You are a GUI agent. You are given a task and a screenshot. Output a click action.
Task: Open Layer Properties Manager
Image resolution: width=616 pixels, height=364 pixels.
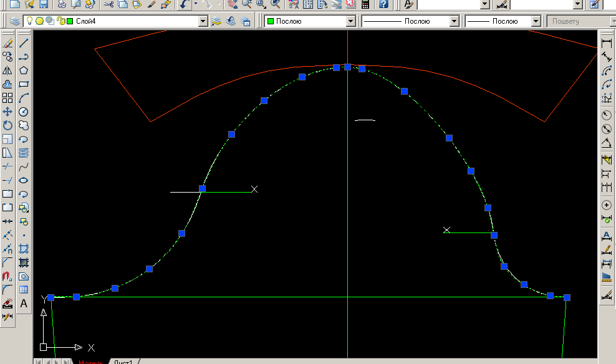point(15,21)
